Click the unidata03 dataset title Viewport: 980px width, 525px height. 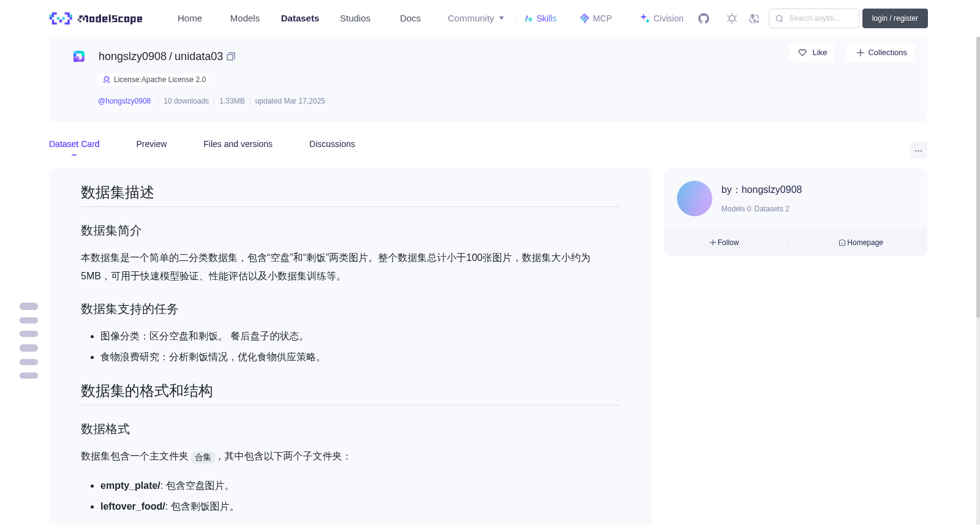tap(198, 56)
